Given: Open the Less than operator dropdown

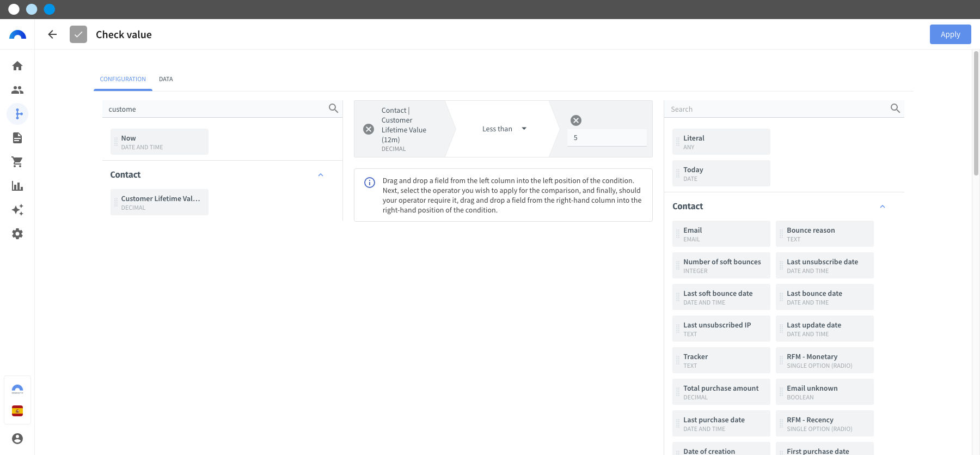Looking at the screenshot, I should click(x=504, y=129).
